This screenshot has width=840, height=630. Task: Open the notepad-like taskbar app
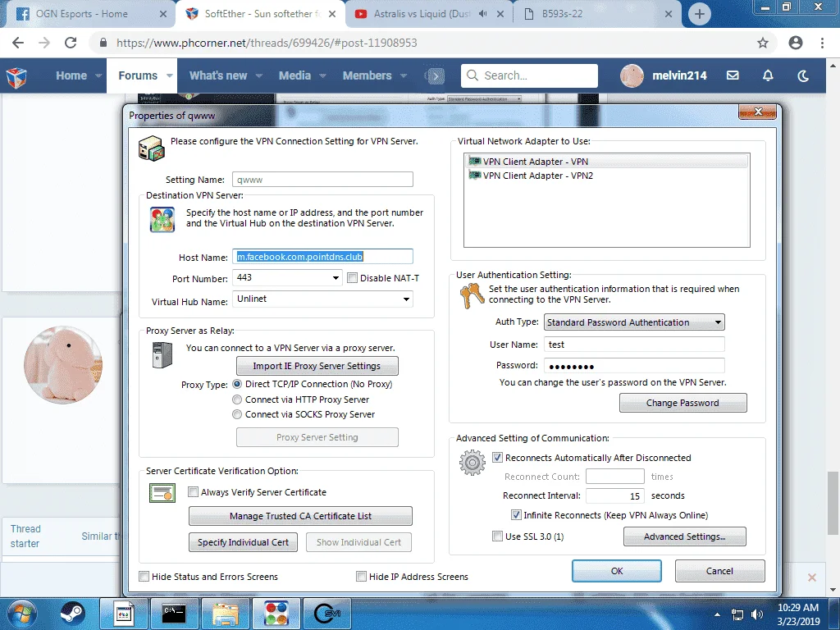(x=123, y=614)
